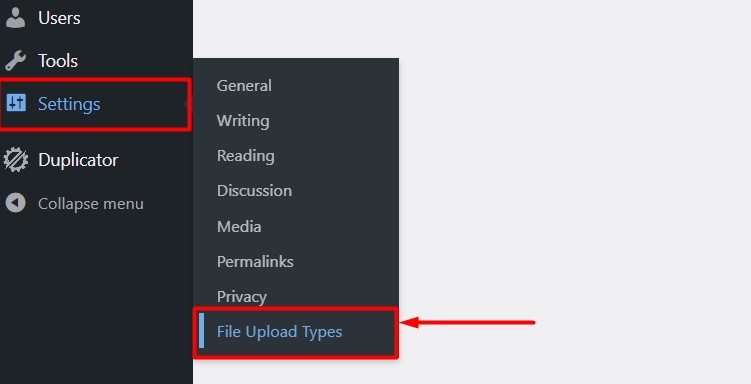Click the Collapse menu arrow icon
The height and width of the screenshot is (384, 751).
click(15, 203)
